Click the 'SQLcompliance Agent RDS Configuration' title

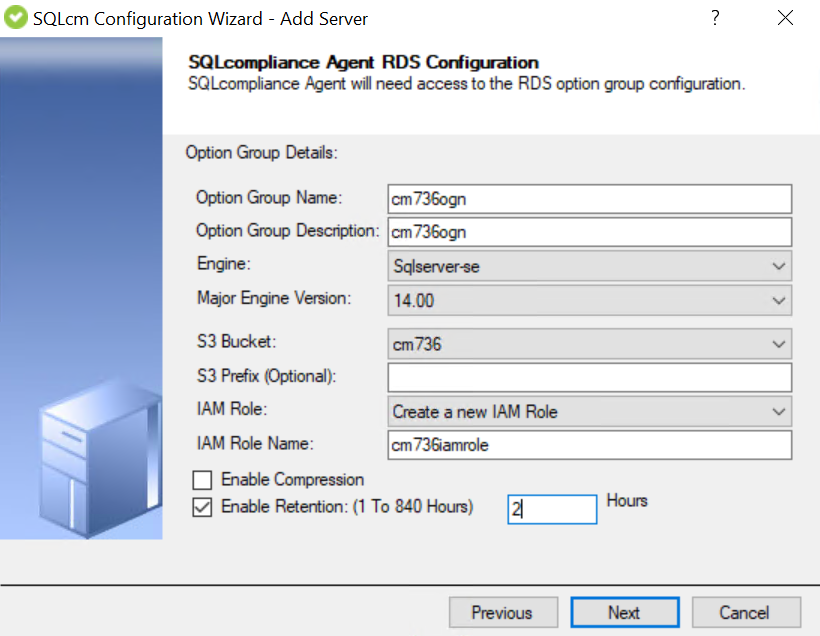(x=363, y=62)
